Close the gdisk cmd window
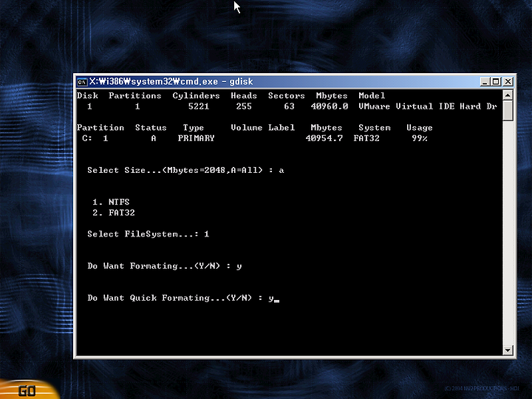 [x=508, y=81]
